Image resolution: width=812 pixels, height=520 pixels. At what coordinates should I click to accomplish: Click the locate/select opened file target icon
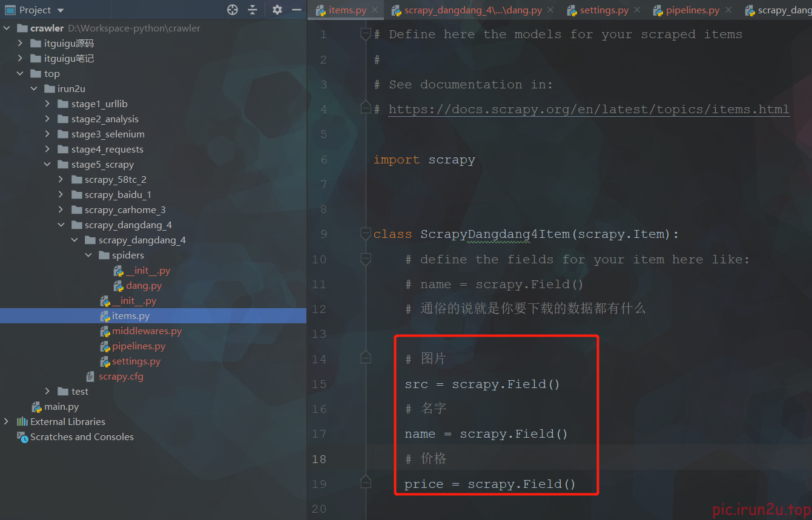(x=233, y=10)
